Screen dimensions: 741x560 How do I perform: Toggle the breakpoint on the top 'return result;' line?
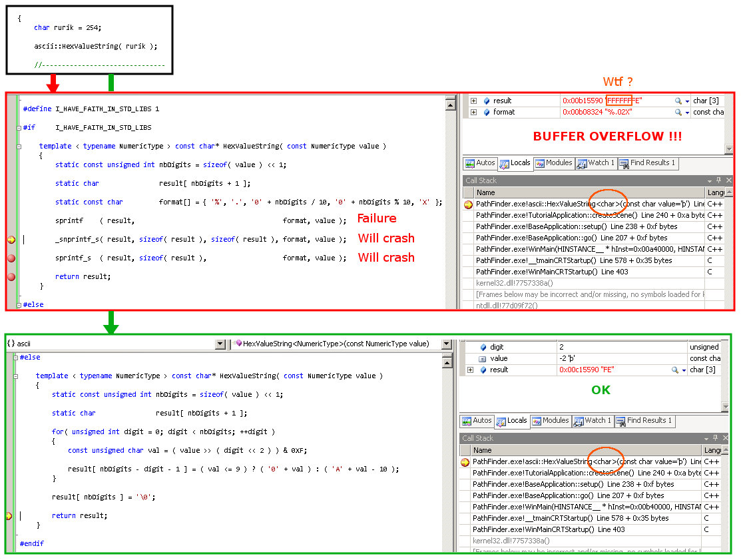[11, 278]
